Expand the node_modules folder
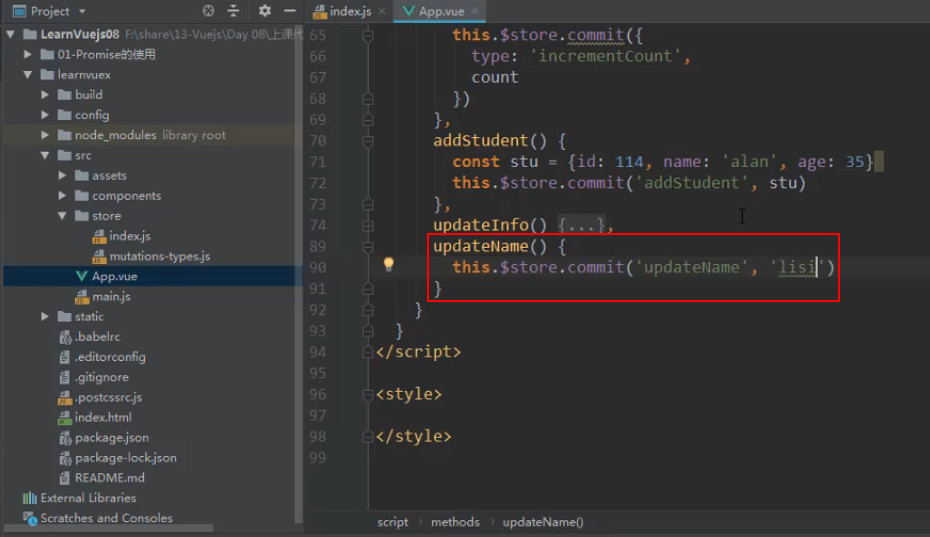This screenshot has height=537, width=930. pos(44,135)
